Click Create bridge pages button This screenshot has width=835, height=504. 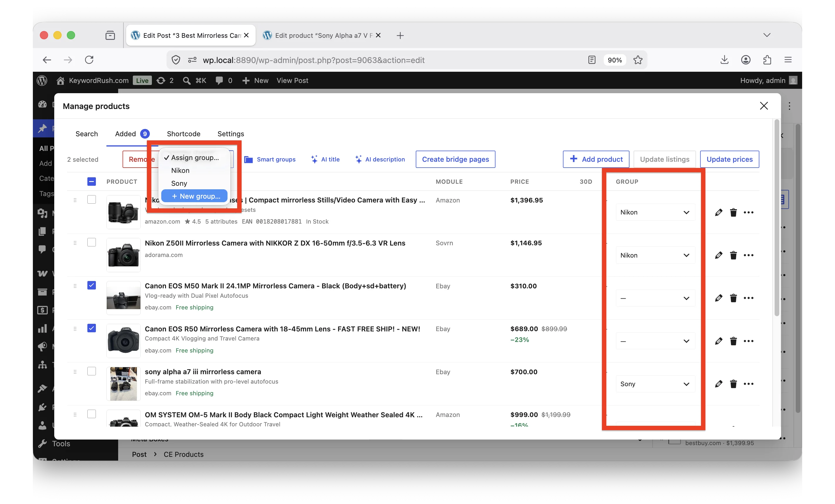coord(455,159)
